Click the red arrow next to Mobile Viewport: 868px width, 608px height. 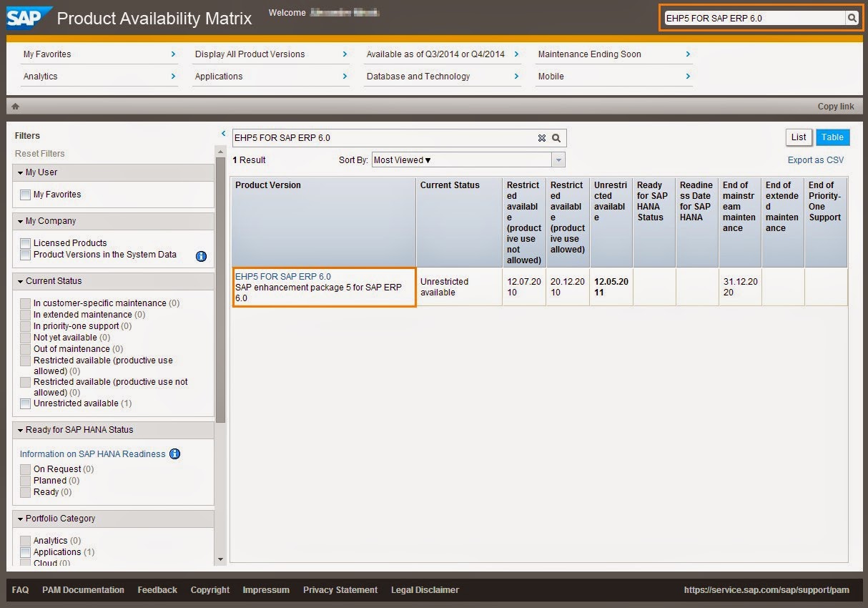(687, 77)
